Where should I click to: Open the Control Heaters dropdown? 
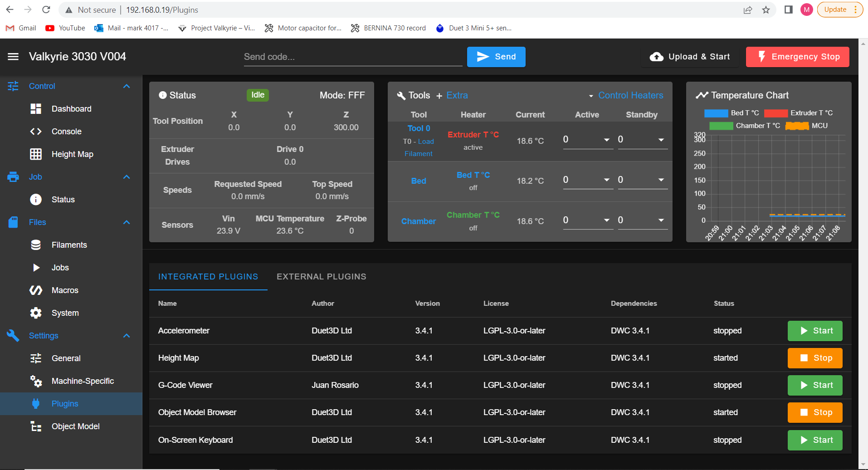coord(625,95)
